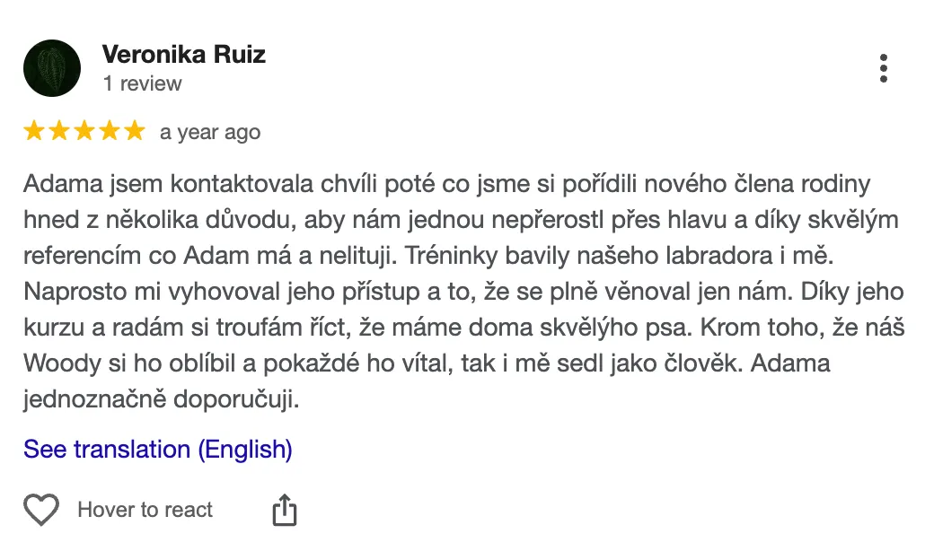Image resolution: width=934 pixels, height=560 pixels.
Task: Click the heart react icon
Action: coord(40,510)
